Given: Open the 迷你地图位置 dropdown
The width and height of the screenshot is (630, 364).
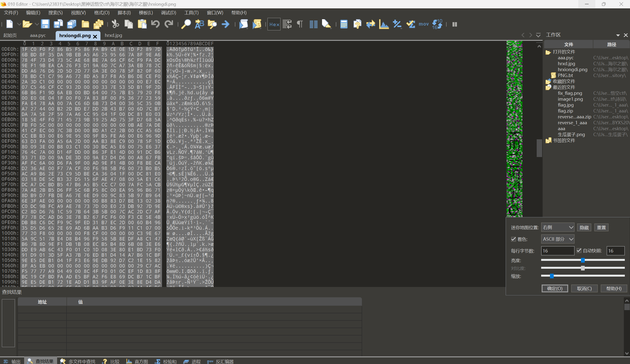Looking at the screenshot, I should 558,227.
